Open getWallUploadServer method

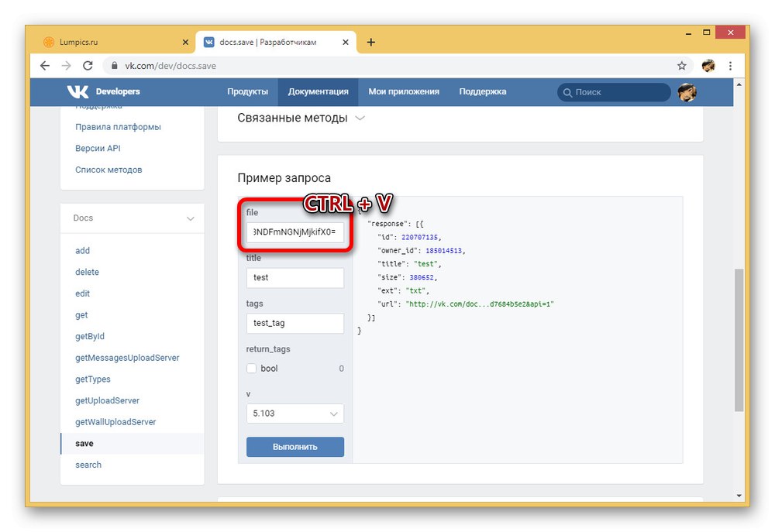115,422
